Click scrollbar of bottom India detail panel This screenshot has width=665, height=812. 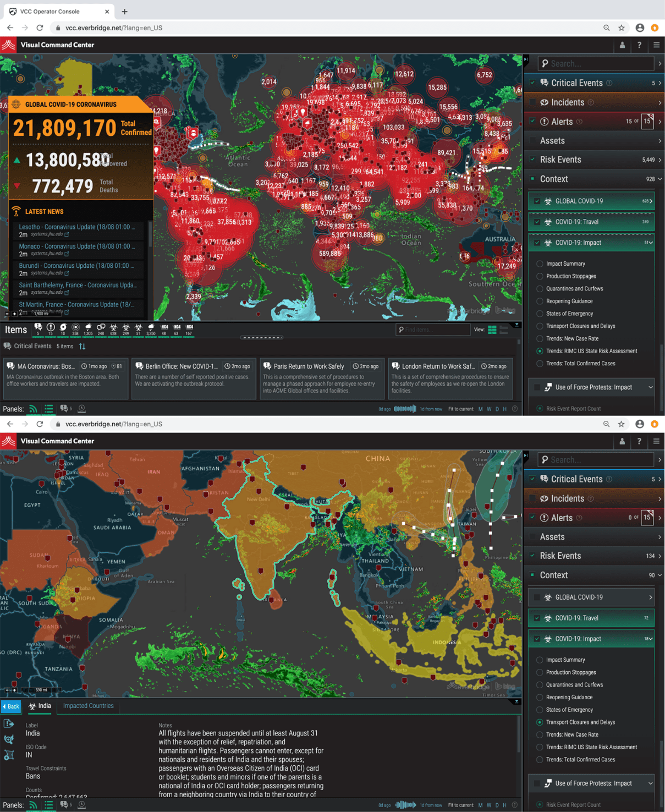(x=519, y=735)
